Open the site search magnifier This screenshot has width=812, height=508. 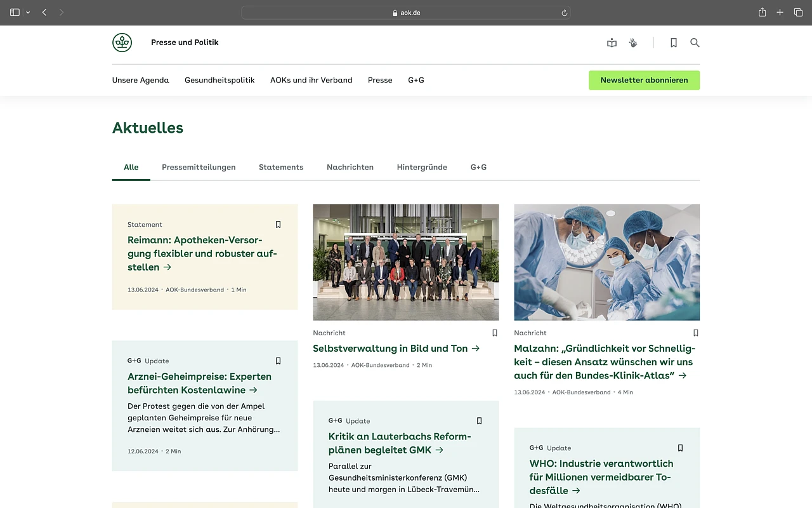point(695,43)
